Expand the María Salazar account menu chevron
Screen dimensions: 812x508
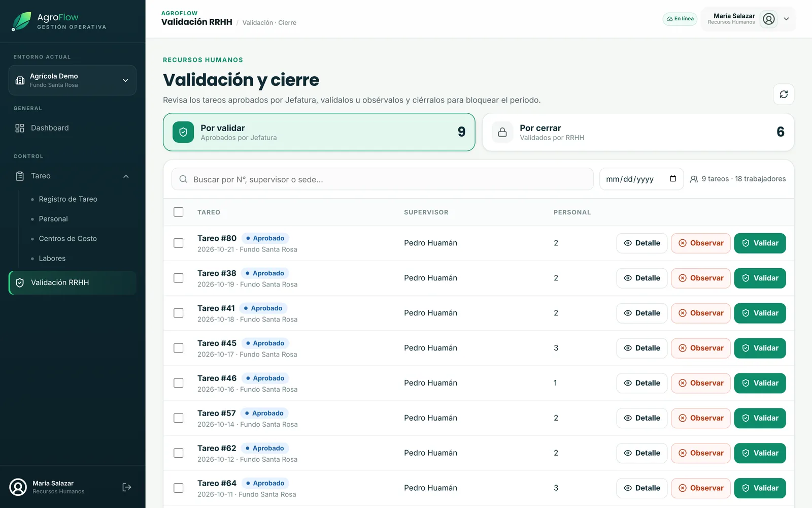point(786,19)
